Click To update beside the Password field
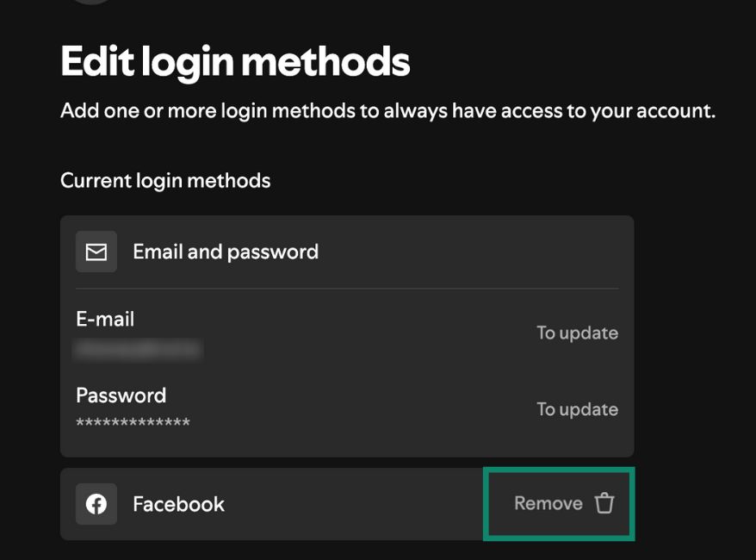The image size is (756, 560). point(577,409)
